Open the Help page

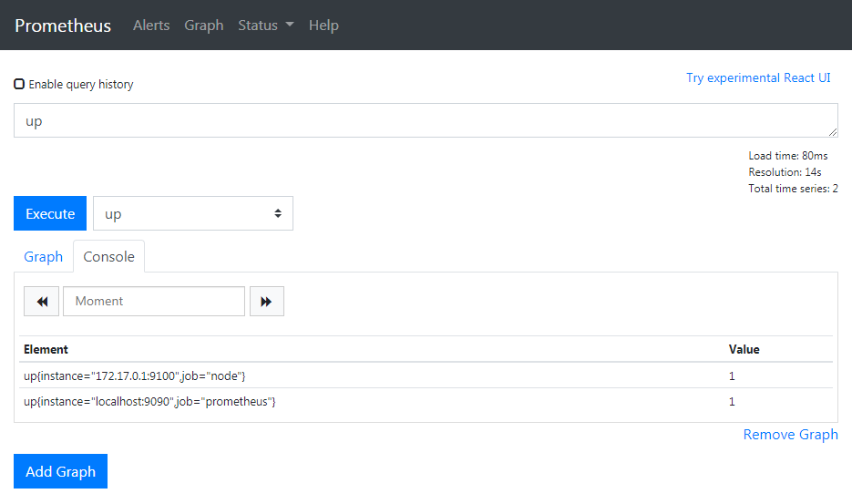pos(323,25)
